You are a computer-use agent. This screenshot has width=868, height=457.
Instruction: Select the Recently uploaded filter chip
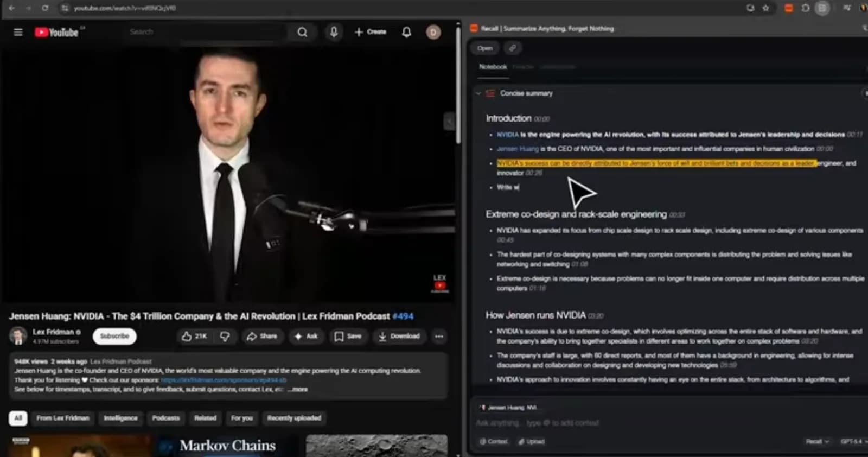(294, 418)
